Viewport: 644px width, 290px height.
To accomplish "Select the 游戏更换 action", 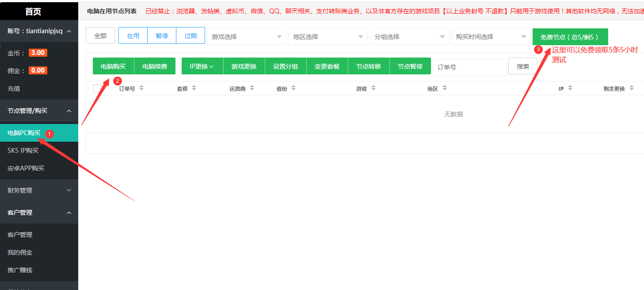I will point(244,65).
